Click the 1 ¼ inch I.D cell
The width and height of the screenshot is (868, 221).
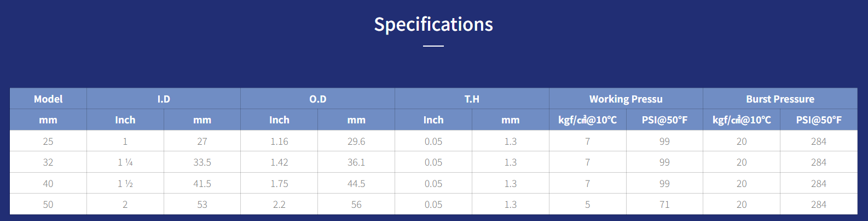(x=125, y=162)
